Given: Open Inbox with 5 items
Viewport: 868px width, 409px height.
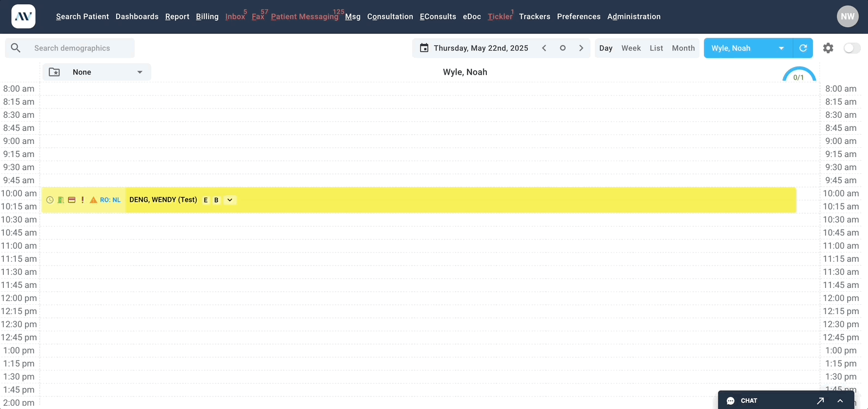Looking at the screenshot, I should coord(236,16).
